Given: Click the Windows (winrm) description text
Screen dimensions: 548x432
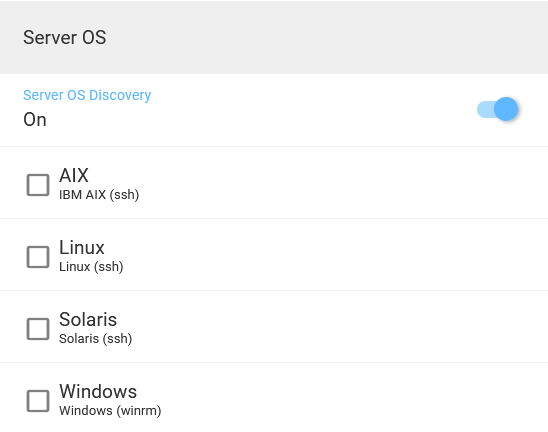Looking at the screenshot, I should [x=110, y=411].
